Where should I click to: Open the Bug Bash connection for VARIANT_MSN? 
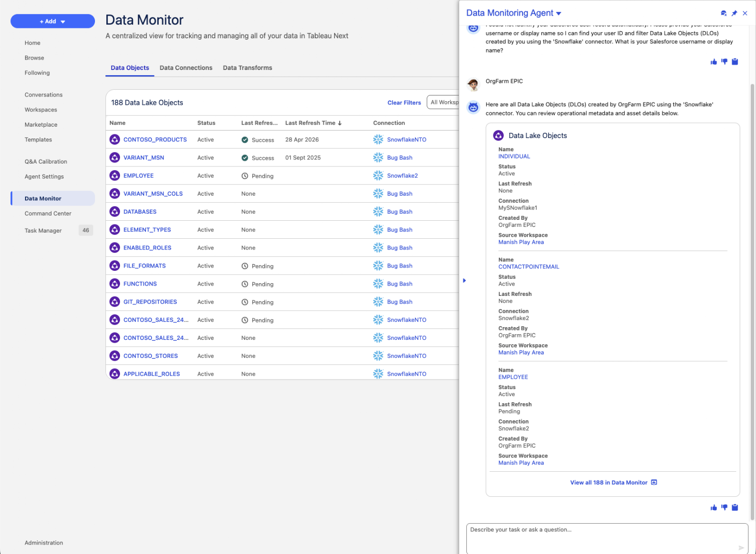point(400,157)
